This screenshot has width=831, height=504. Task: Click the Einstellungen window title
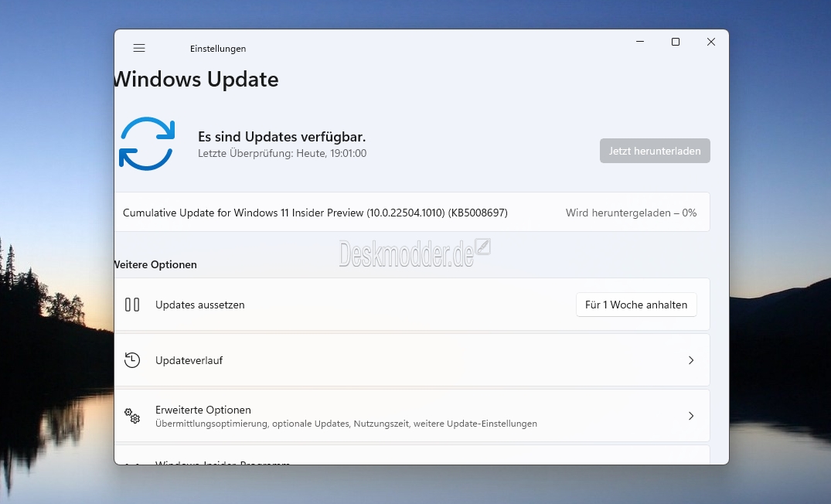point(218,49)
